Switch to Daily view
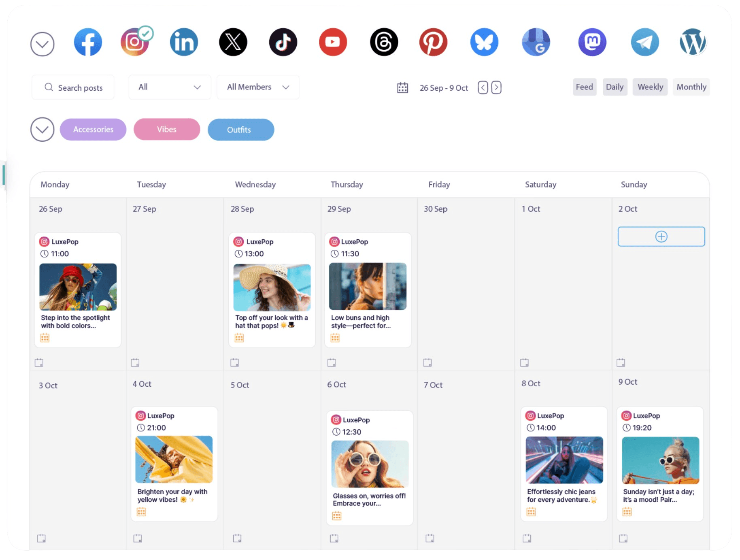Viewport: 740px width, 560px height. pos(615,87)
